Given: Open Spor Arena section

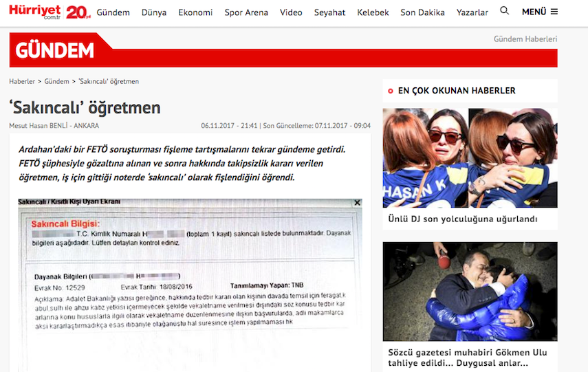Looking at the screenshot, I should click(x=246, y=12).
